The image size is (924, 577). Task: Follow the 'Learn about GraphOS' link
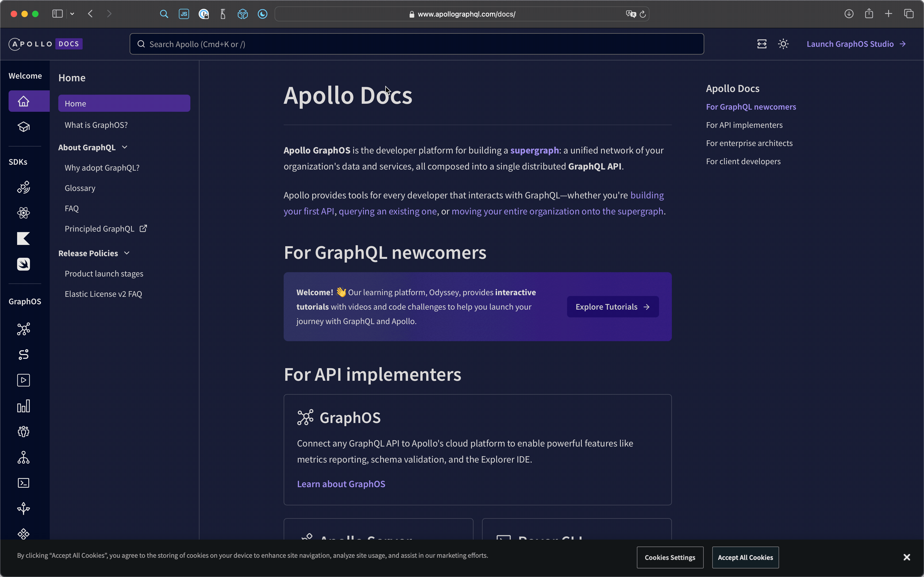(x=341, y=483)
